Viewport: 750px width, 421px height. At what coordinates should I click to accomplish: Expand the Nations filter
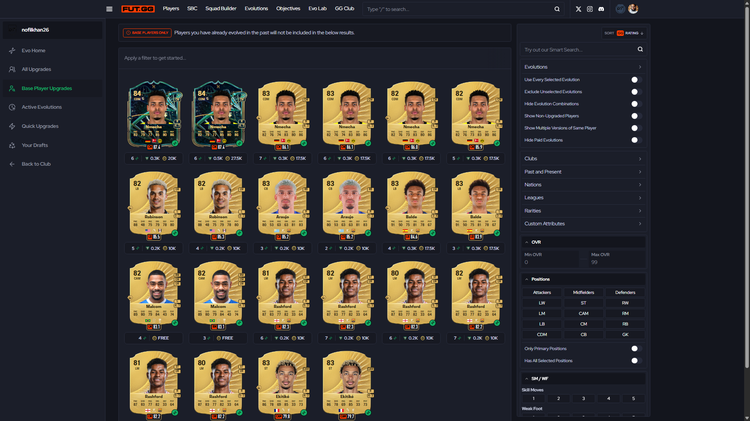pyautogui.click(x=583, y=185)
